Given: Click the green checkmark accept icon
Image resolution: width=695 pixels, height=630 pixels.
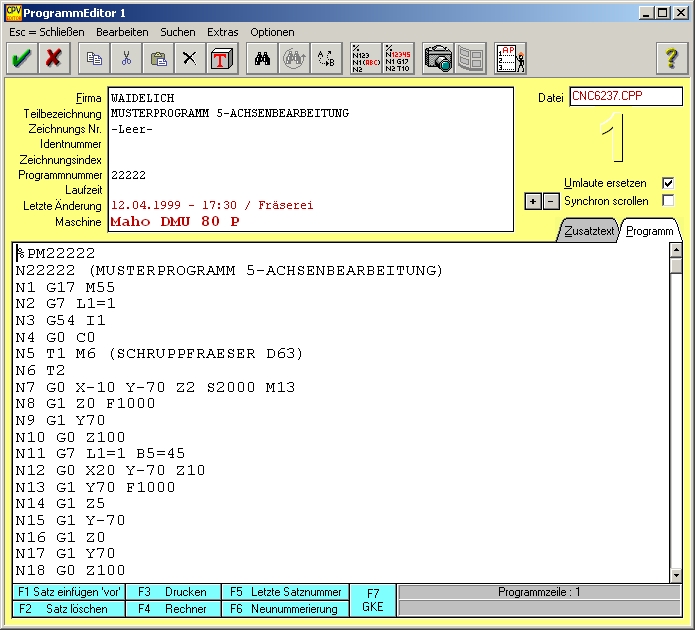Looking at the screenshot, I should [x=21, y=58].
